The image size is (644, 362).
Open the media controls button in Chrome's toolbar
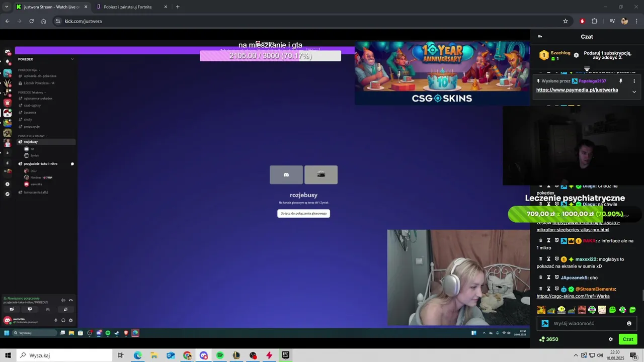[612, 21]
